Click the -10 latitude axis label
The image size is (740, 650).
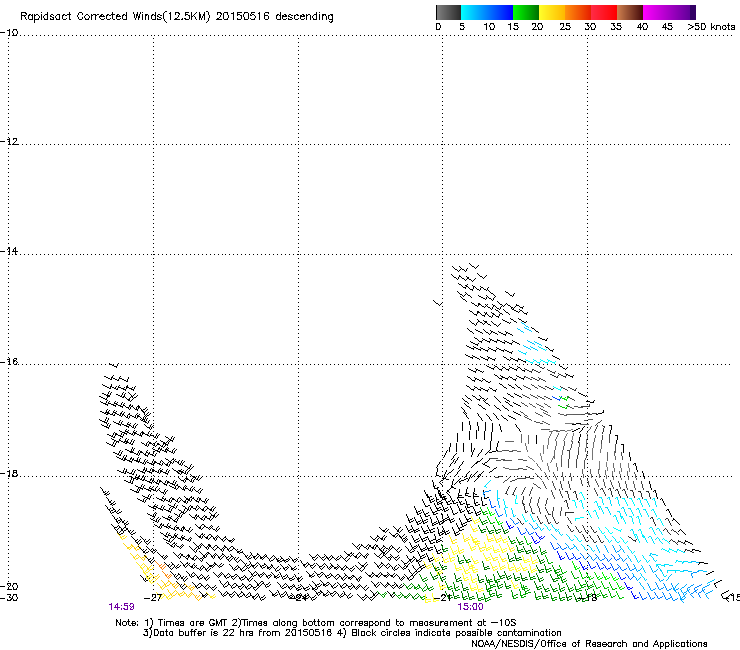click(9, 33)
